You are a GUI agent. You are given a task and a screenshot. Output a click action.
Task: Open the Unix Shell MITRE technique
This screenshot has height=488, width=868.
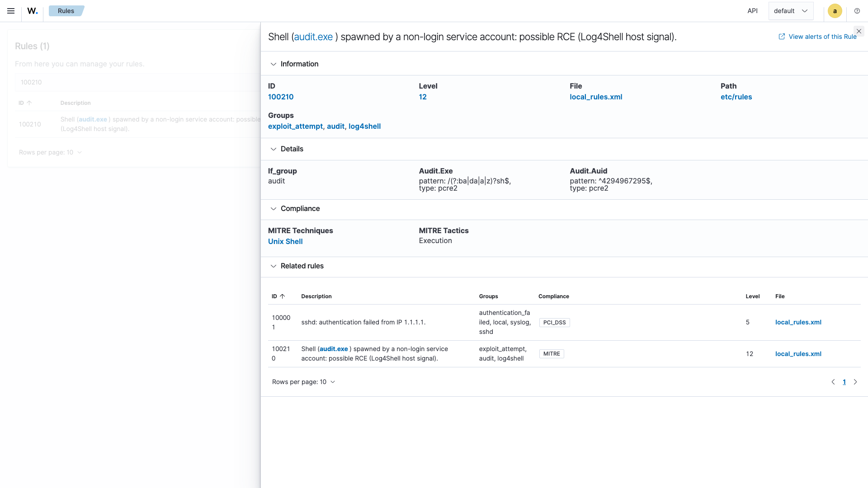[x=285, y=241]
